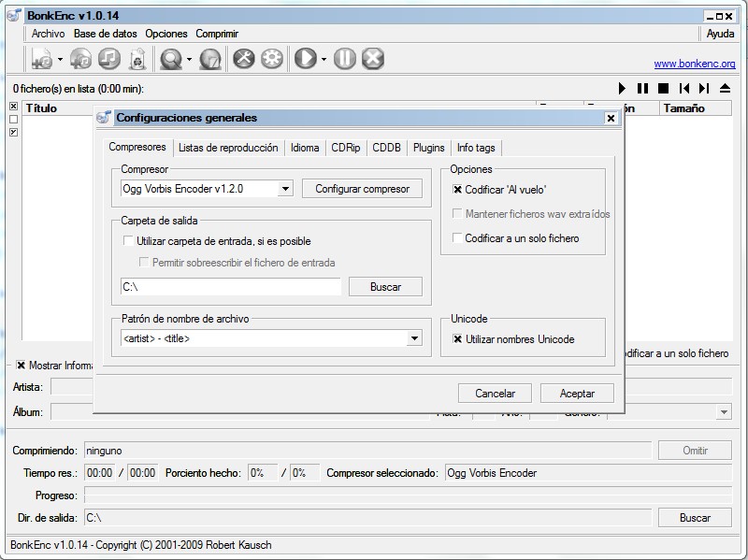Click the Comprimiendo field showing ninguno
This screenshot has height=560, width=748.
pyautogui.click(x=367, y=451)
